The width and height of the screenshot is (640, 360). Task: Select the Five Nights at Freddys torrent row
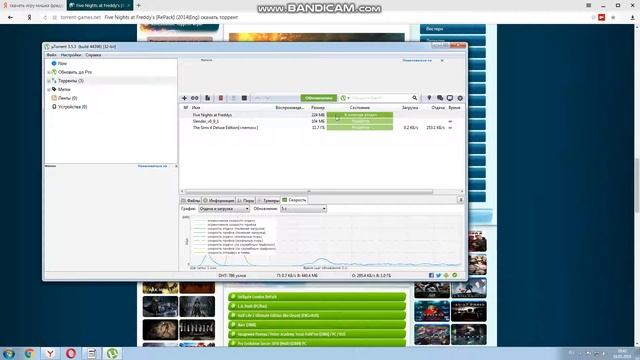click(x=322, y=115)
